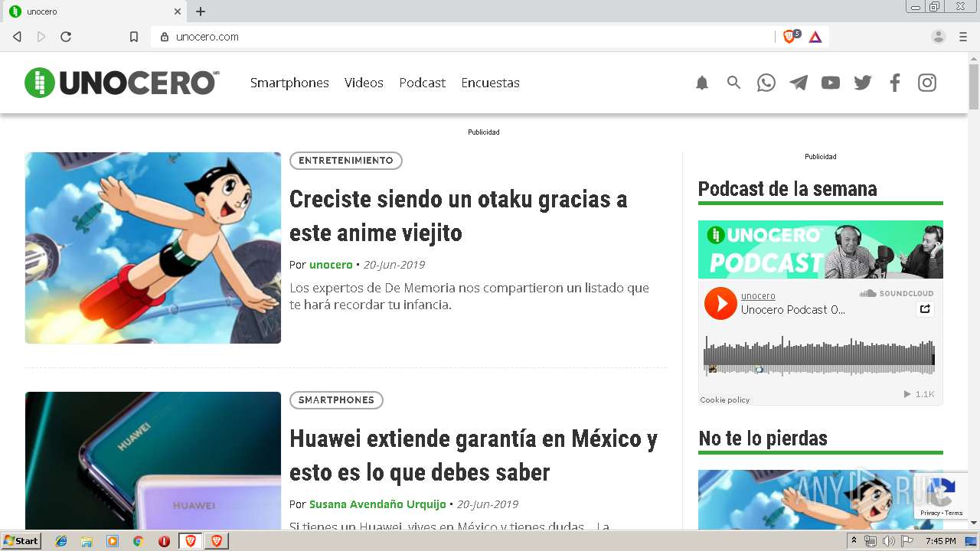Open the 'Unocero Podcast 0...' track title
This screenshot has height=551, width=980.
point(793,310)
